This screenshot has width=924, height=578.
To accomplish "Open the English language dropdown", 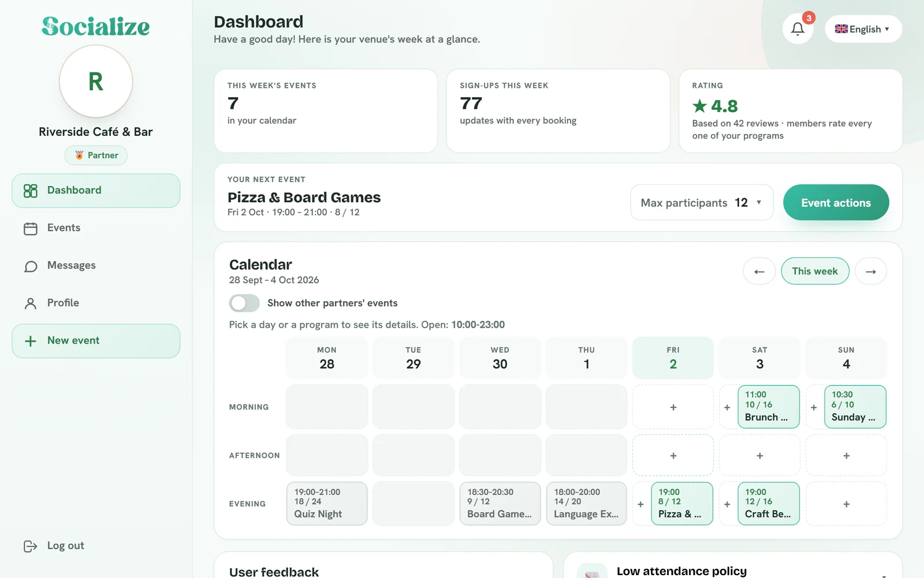I will 863,29.
